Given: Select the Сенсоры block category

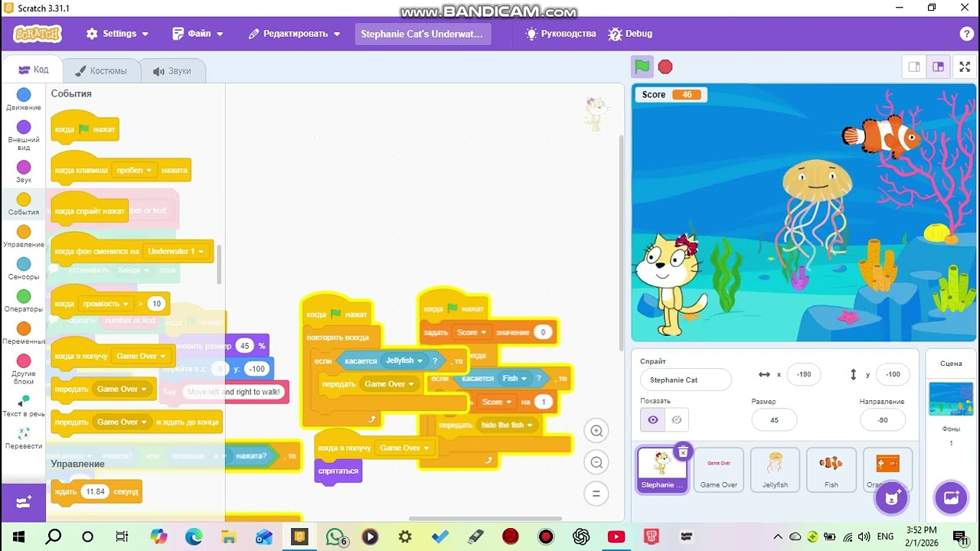Looking at the screenshot, I should (24, 268).
